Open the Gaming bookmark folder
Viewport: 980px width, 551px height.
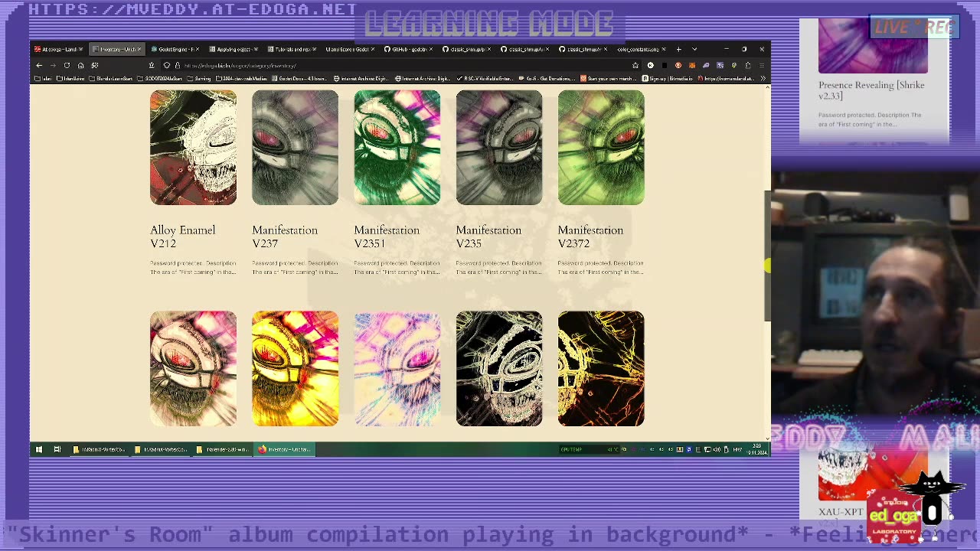(x=200, y=78)
